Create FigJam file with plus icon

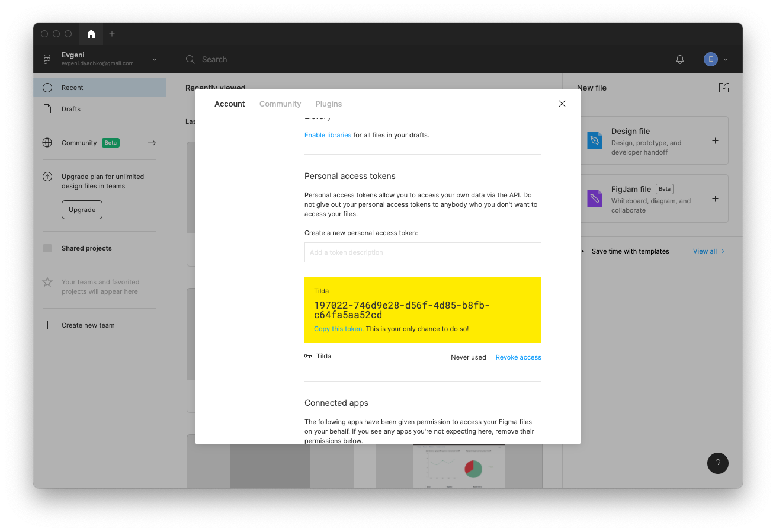pos(715,199)
